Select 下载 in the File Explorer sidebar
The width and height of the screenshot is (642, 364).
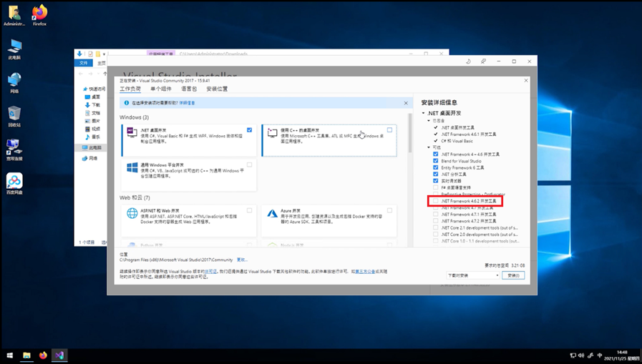pyautogui.click(x=92, y=104)
